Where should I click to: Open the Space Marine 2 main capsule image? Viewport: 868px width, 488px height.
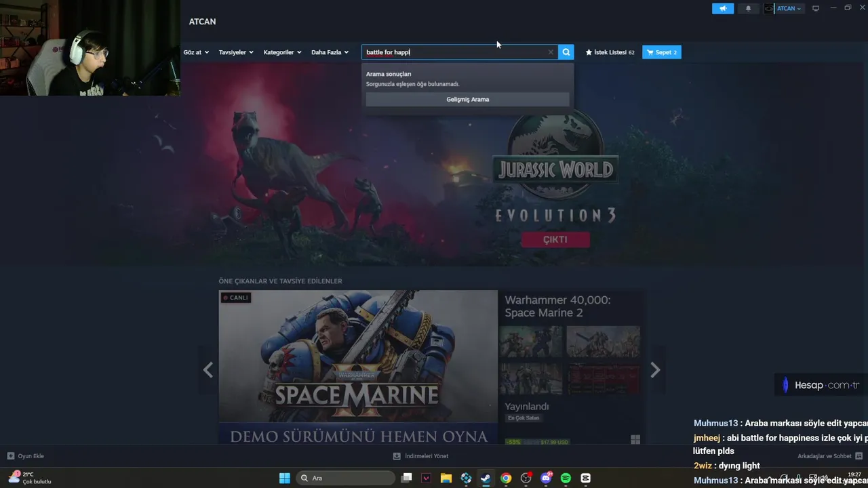coord(358,367)
